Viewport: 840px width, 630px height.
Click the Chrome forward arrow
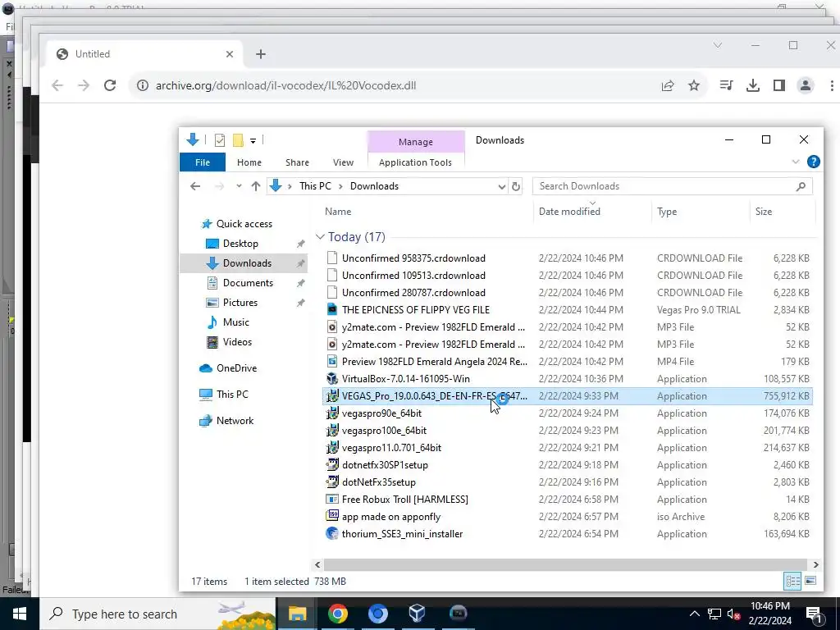pos(84,85)
